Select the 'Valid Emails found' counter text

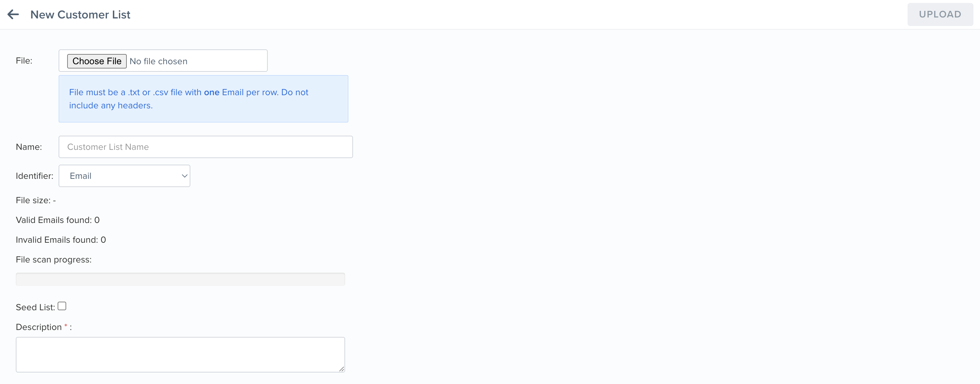pos(57,220)
